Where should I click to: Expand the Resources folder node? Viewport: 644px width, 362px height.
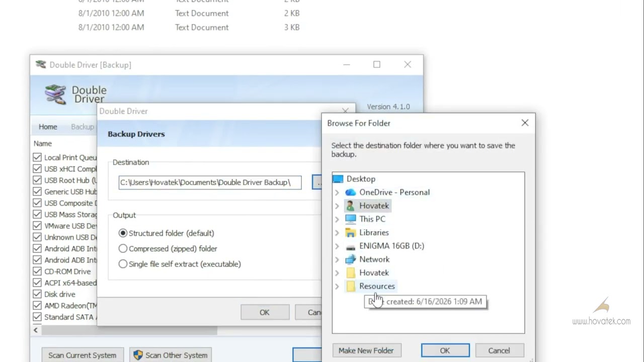pyautogui.click(x=337, y=286)
